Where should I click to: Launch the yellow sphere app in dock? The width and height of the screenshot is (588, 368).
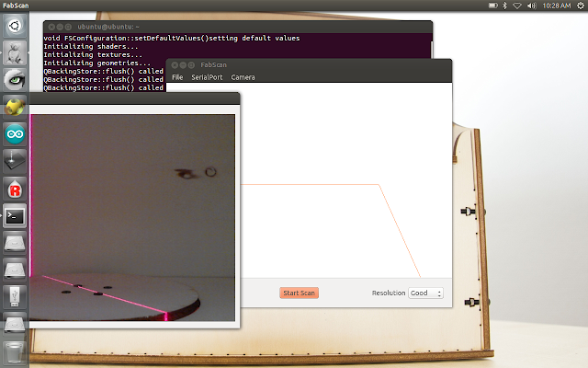pos(15,107)
